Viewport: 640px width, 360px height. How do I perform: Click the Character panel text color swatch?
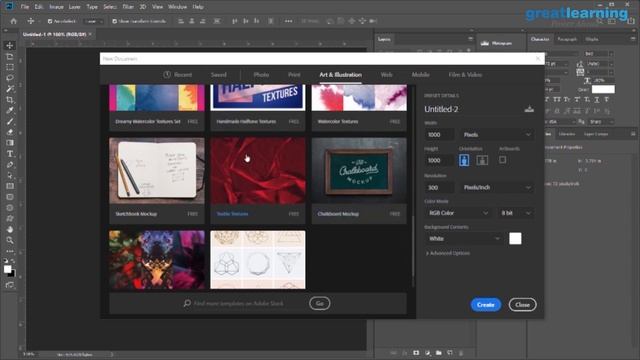click(603, 89)
